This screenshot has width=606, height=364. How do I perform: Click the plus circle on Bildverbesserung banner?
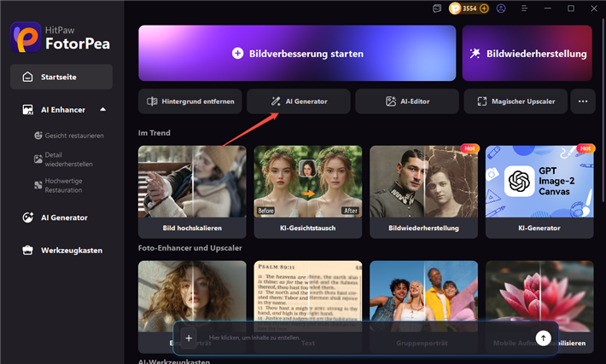pos(237,53)
